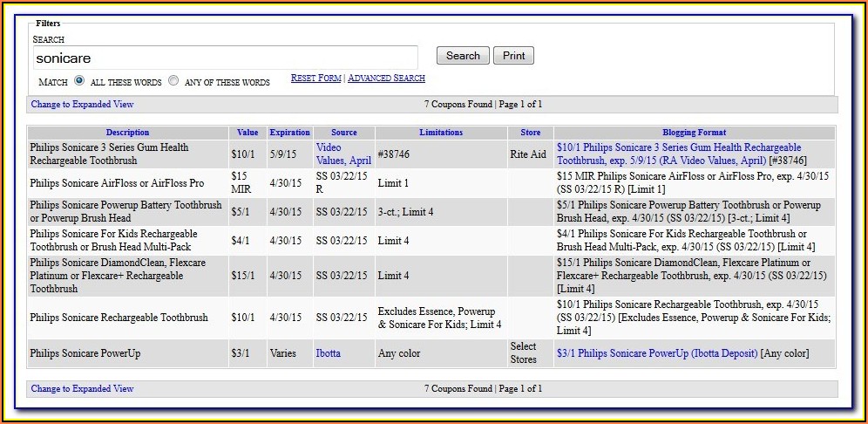Image resolution: width=868 pixels, height=424 pixels.
Task: Sort by the Limitations column header
Action: tap(441, 133)
